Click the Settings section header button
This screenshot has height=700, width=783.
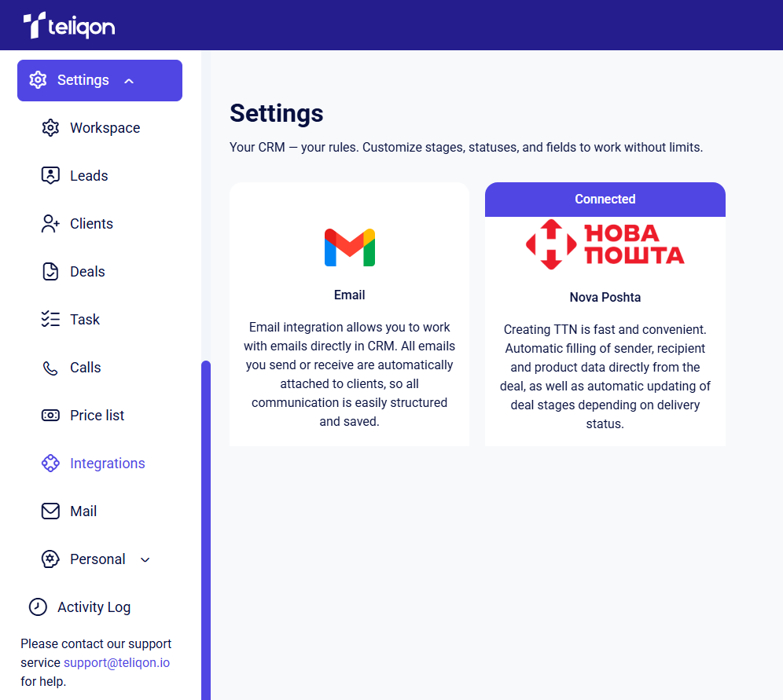click(x=100, y=80)
